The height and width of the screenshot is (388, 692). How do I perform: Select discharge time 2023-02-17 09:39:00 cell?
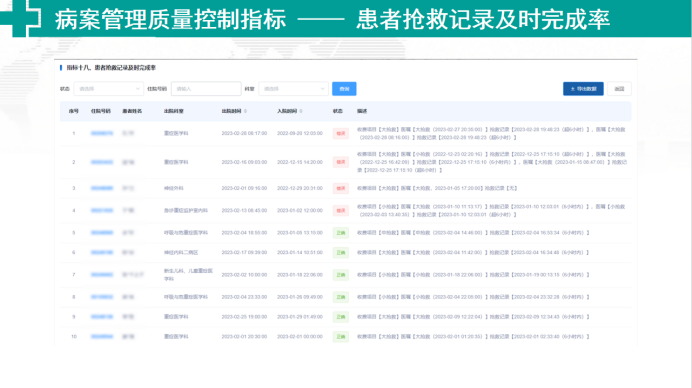pyautogui.click(x=244, y=252)
